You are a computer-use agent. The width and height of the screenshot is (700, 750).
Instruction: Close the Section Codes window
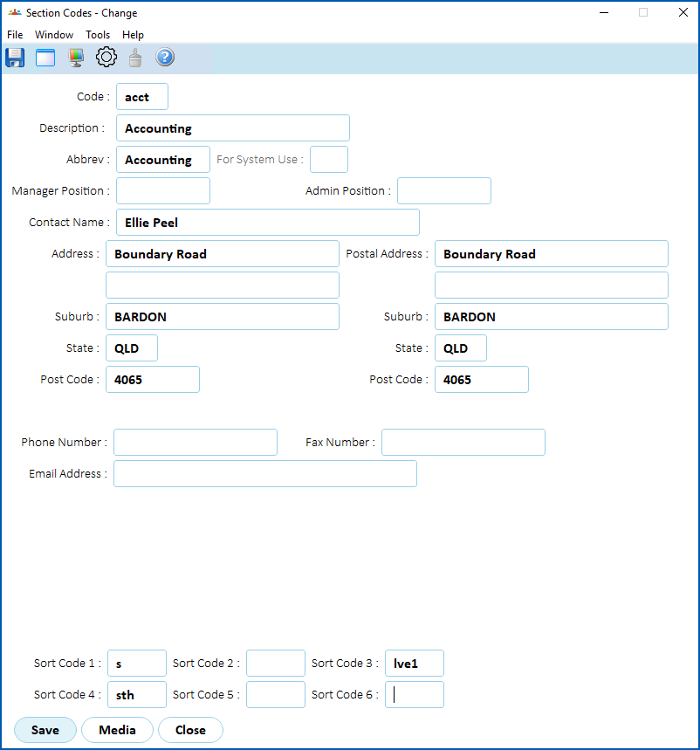point(683,13)
